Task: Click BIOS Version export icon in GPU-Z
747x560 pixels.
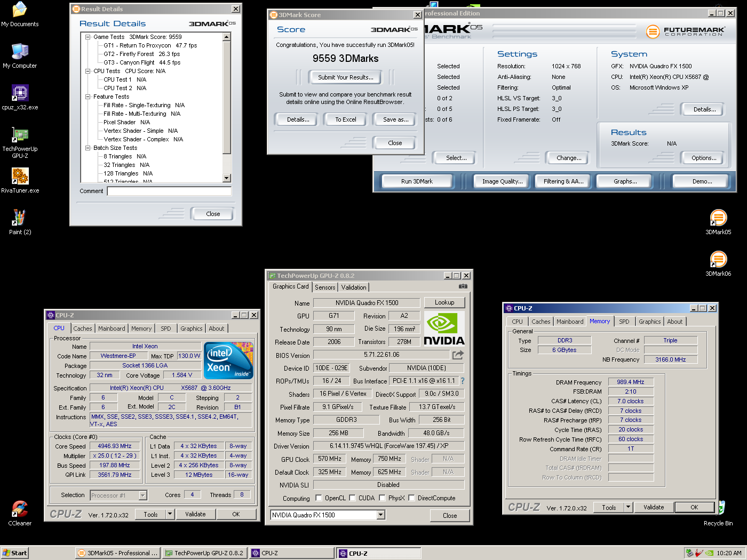Action: [x=458, y=355]
